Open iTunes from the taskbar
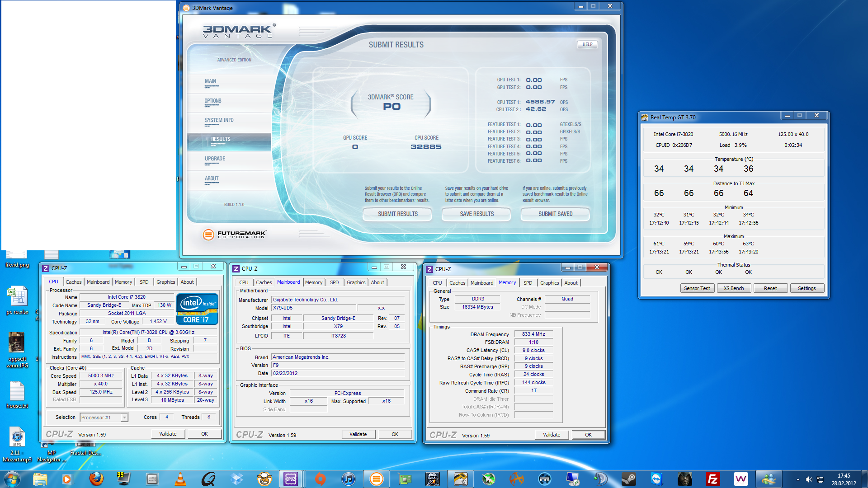The width and height of the screenshot is (868, 488). [348, 479]
